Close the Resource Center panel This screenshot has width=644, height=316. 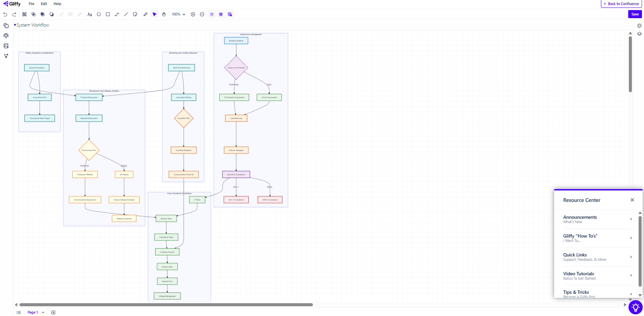point(632,200)
